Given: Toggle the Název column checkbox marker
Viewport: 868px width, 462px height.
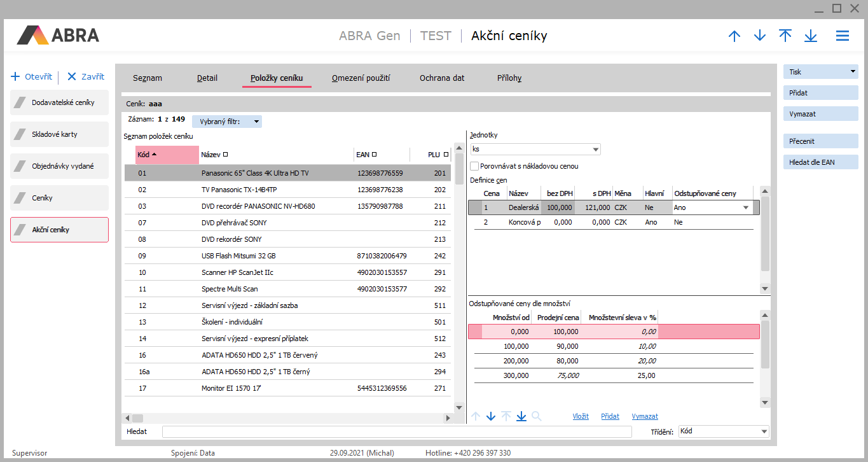Looking at the screenshot, I should pyautogui.click(x=226, y=155).
